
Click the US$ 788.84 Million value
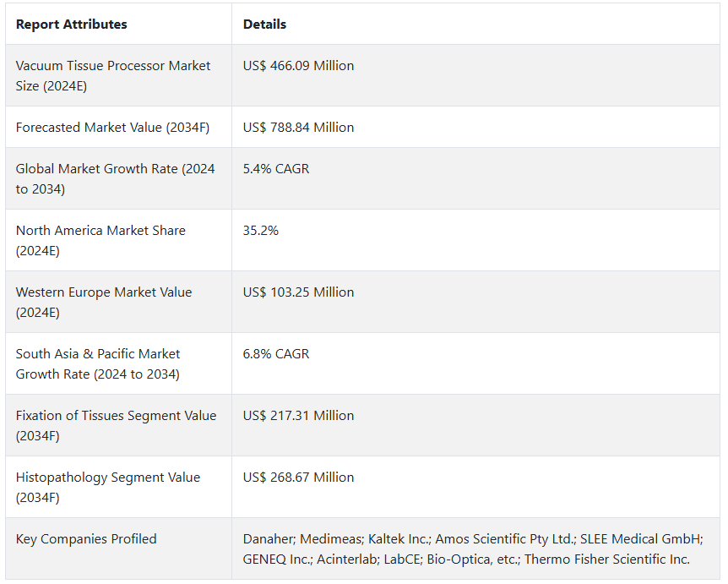[x=298, y=128]
